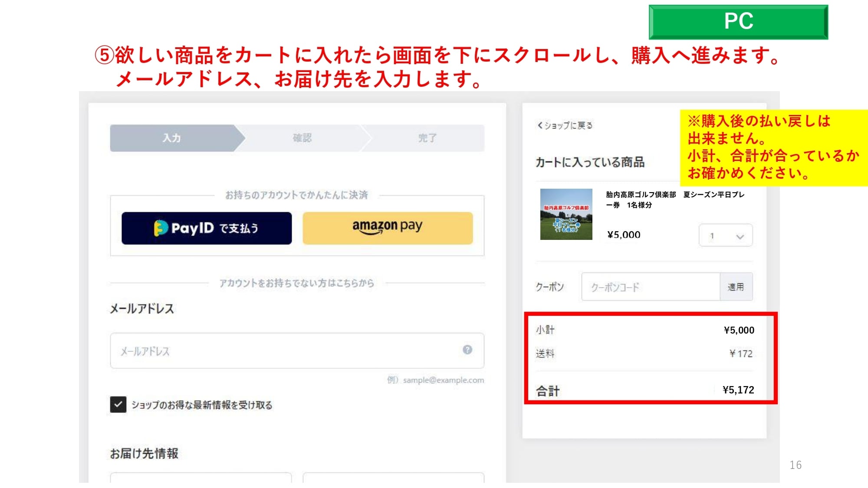Viewport: 868px width, 488px height.
Task: Pay with the PayID で支払う button
Action: pyautogui.click(x=207, y=228)
